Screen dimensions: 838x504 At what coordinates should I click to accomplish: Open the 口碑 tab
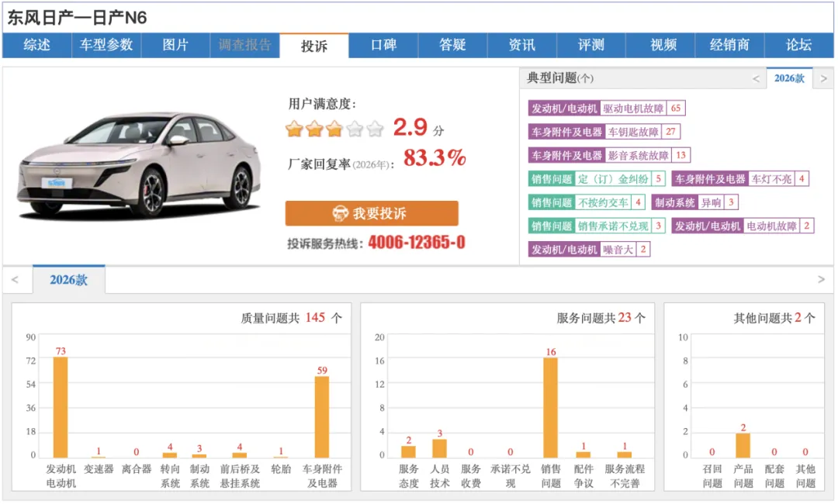384,45
